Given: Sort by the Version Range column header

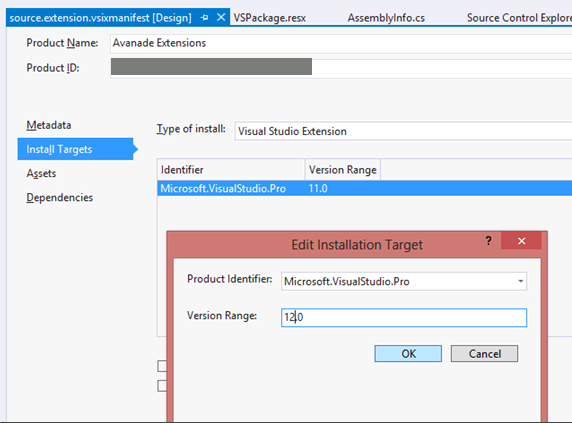Looking at the screenshot, I should pos(343,170).
